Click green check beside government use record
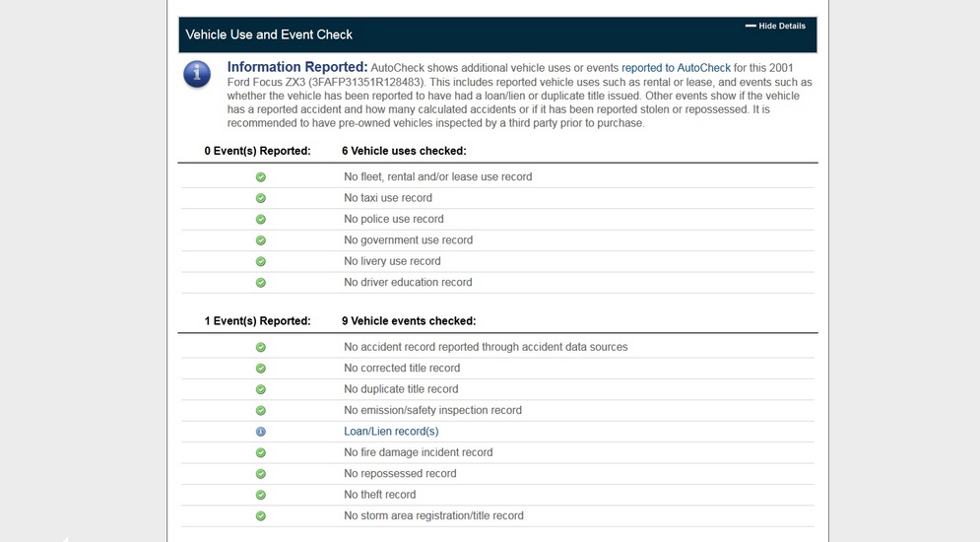 pyautogui.click(x=261, y=240)
